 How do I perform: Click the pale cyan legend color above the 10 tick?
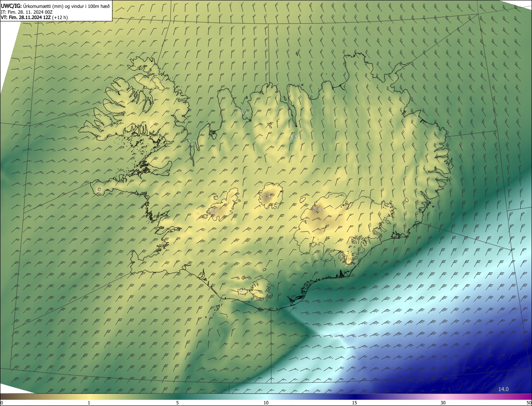(x=266, y=396)
